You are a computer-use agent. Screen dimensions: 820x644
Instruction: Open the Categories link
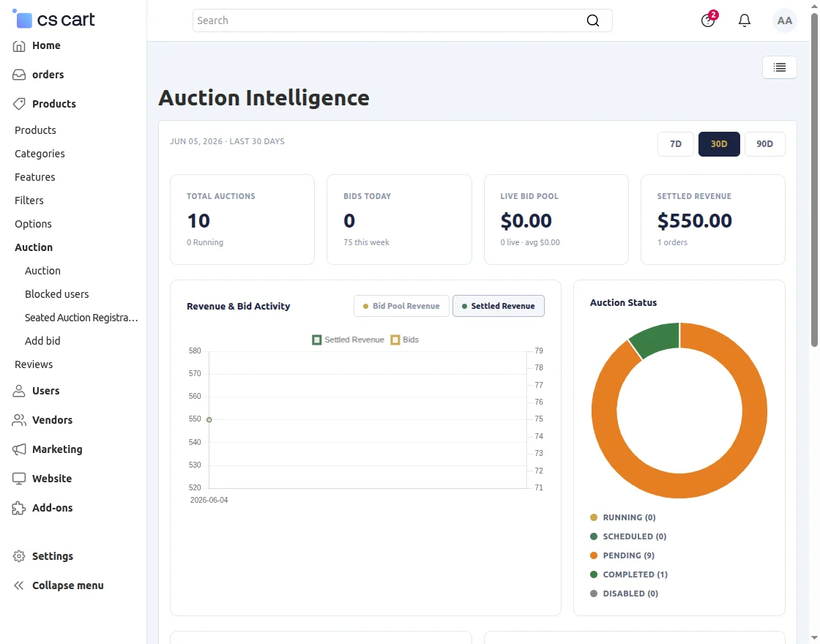coord(40,154)
